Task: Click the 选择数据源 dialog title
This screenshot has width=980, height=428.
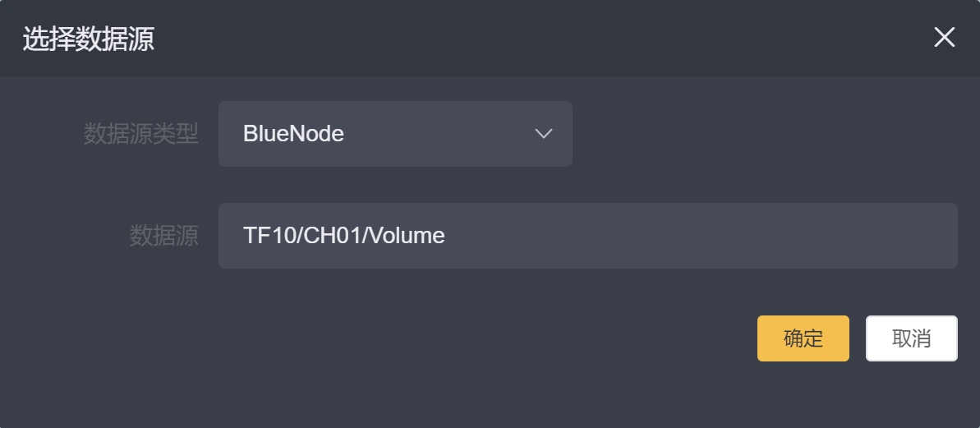Action: [x=88, y=39]
